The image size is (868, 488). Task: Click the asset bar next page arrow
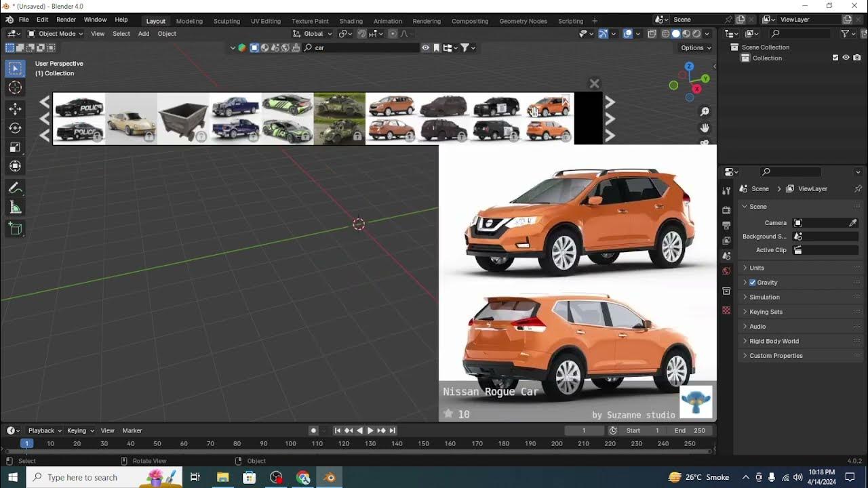coord(610,119)
